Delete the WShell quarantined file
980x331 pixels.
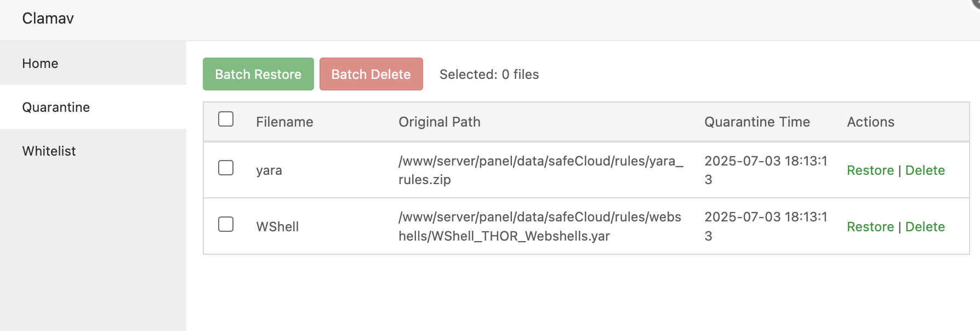click(x=925, y=227)
